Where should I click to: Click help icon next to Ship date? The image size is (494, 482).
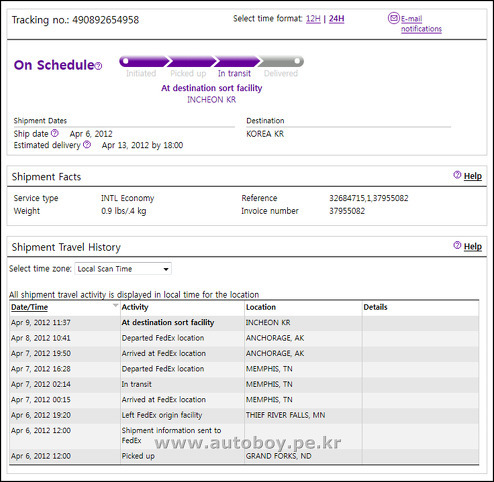[x=55, y=133]
